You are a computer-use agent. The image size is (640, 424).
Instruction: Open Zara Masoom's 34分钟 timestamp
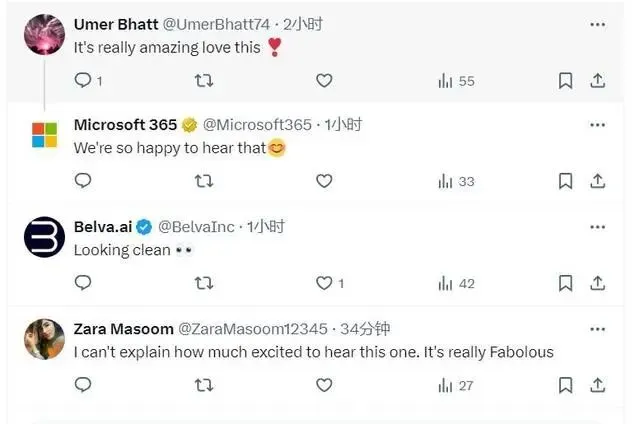(x=367, y=328)
